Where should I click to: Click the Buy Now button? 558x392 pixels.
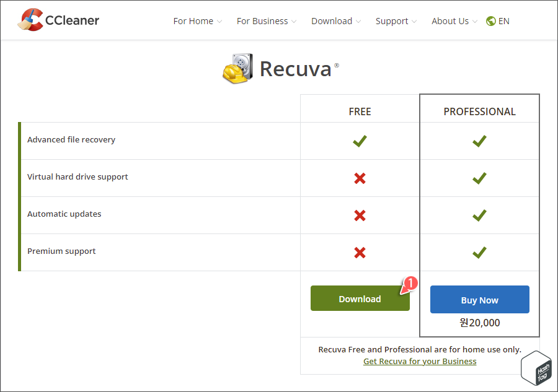pyautogui.click(x=479, y=300)
